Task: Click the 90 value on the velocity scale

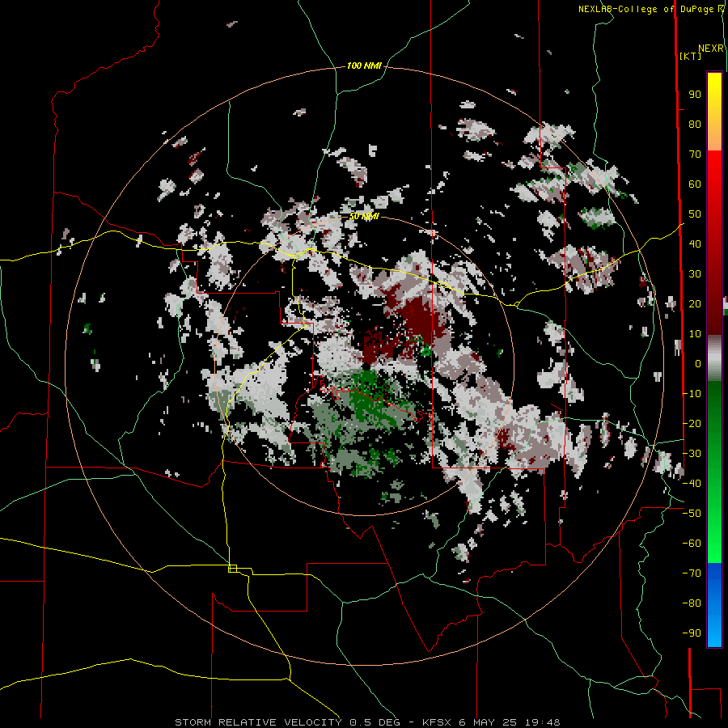Action: [x=695, y=95]
